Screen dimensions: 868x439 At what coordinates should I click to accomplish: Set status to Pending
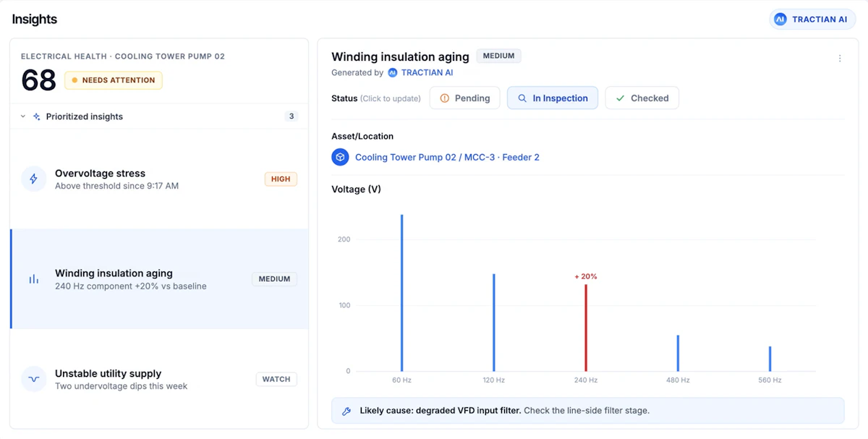click(465, 98)
